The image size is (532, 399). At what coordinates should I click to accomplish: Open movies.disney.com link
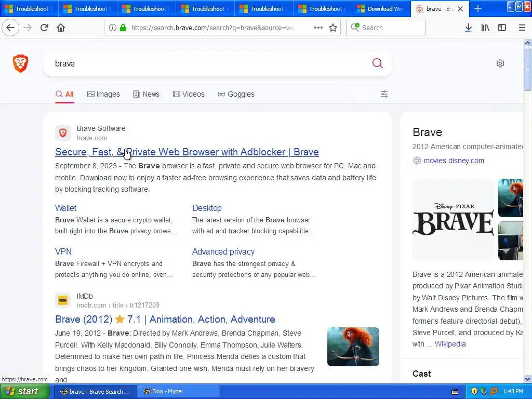pyautogui.click(x=454, y=161)
